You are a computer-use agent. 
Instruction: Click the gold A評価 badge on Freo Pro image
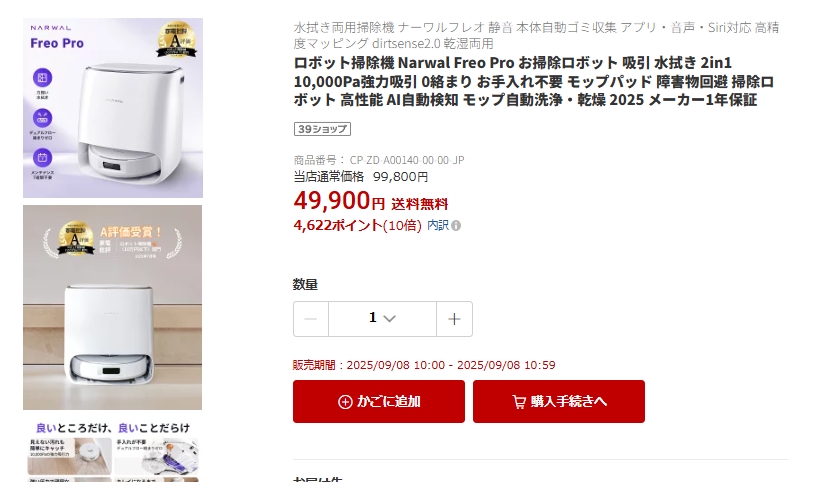click(176, 40)
